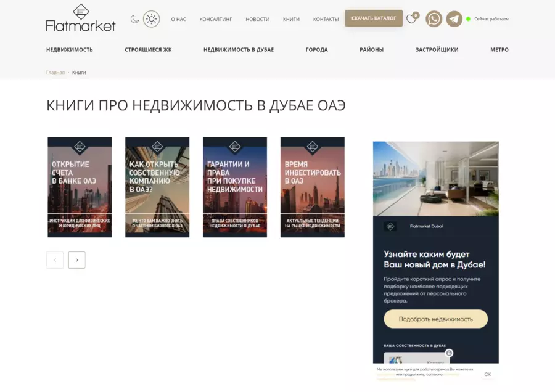Open book Как открыть собственную компанию в ОАЭ

coord(157,187)
